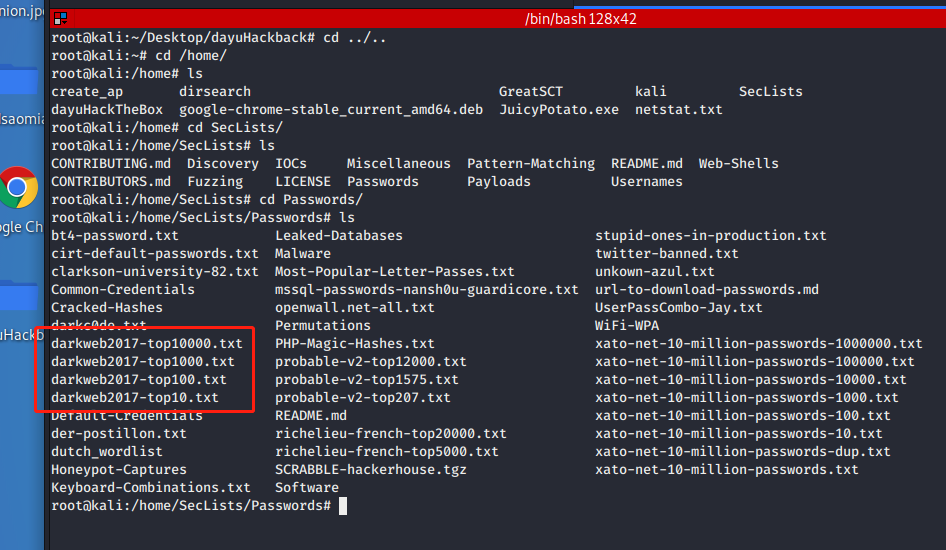Viewport: 946px width, 550px height.
Task: Click probable-v2-top12000.txt entry
Action: coord(370,362)
